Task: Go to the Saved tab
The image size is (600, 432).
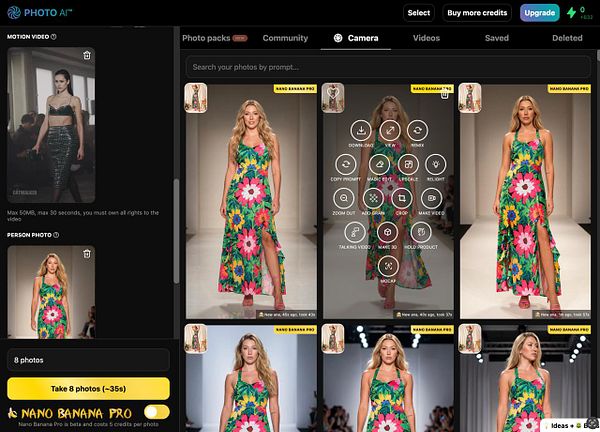Action: [x=497, y=38]
